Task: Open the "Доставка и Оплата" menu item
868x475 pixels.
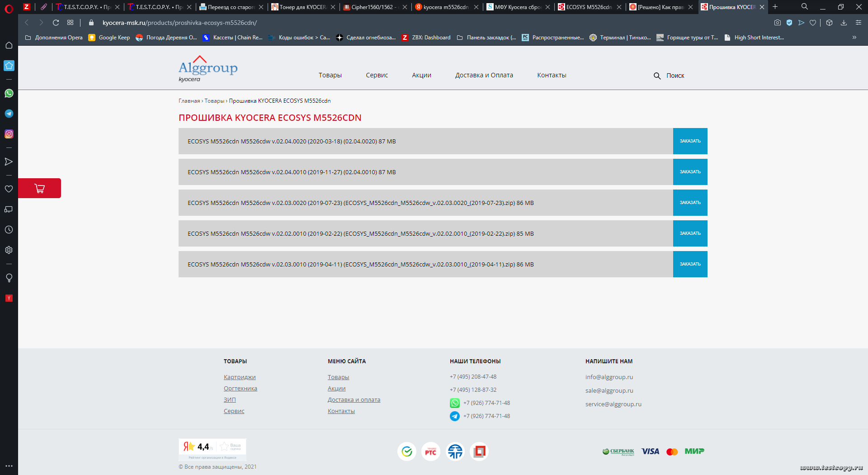Action: point(484,75)
